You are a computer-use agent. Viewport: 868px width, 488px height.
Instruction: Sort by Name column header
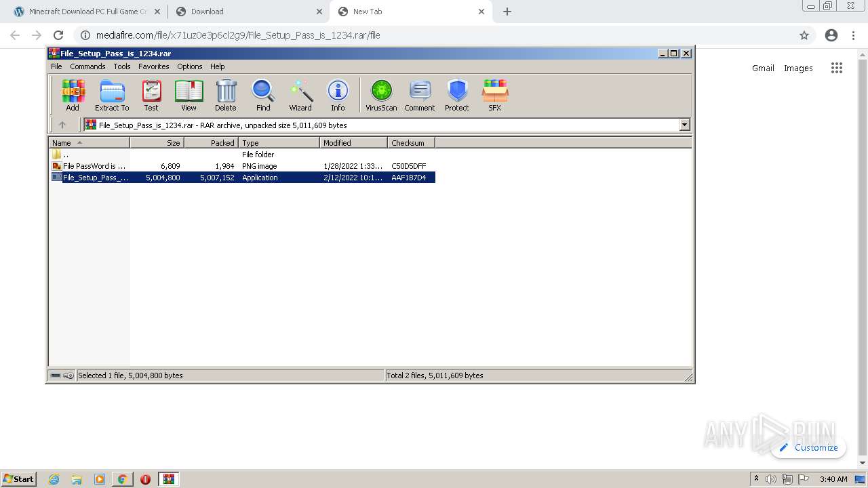[89, 143]
